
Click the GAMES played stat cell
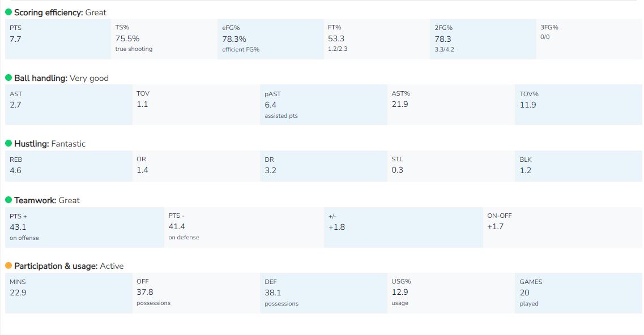pyautogui.click(x=578, y=293)
